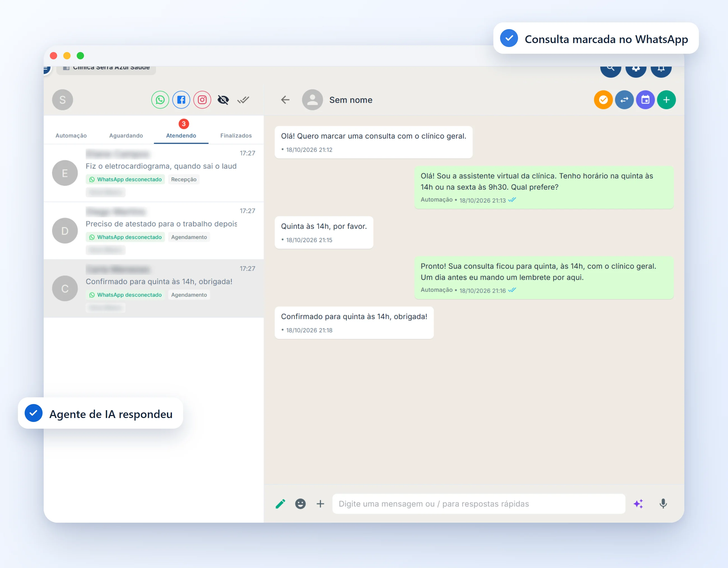This screenshot has width=728, height=568.
Task: Click the green pencil signature icon
Action: [280, 504]
